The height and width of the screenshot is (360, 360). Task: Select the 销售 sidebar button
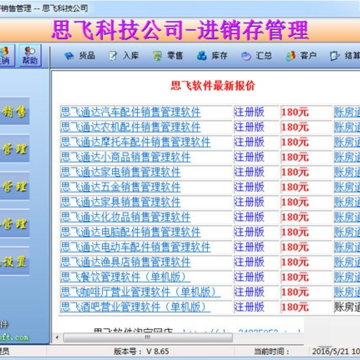pos(14,111)
